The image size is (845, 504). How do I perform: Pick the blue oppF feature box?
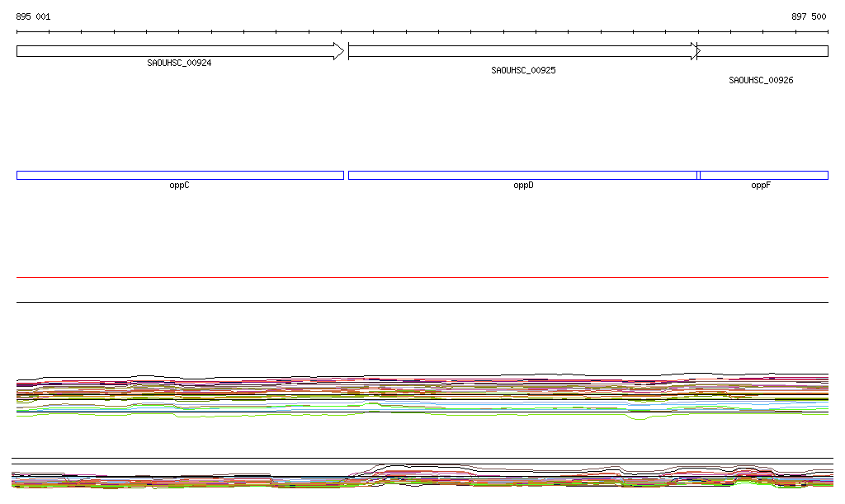tap(763, 175)
